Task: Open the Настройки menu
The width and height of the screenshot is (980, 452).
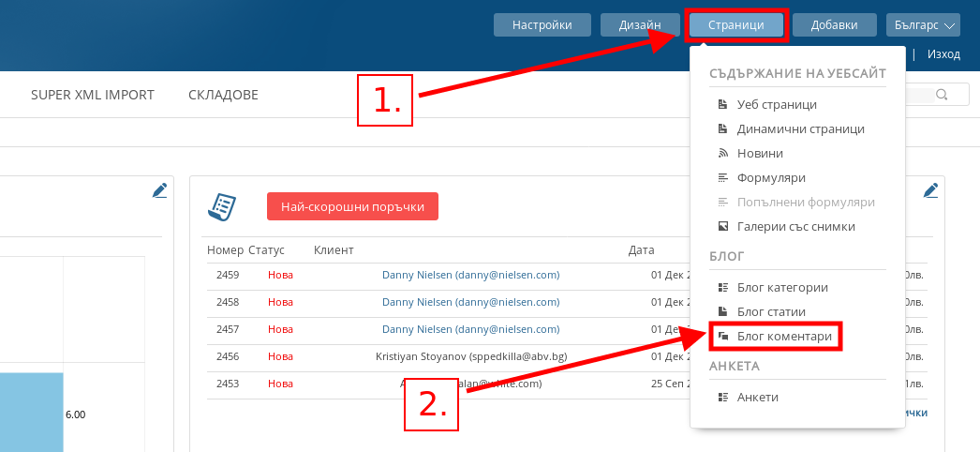Action: tap(542, 25)
